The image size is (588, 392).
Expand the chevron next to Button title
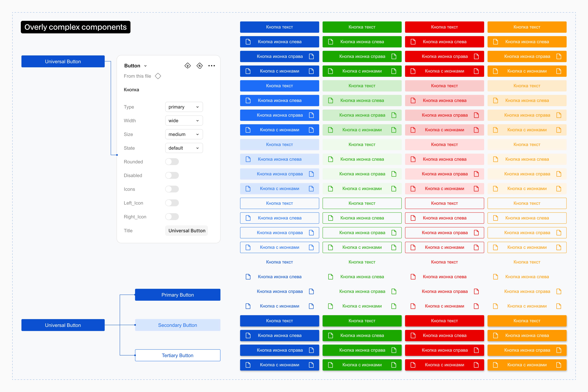(x=145, y=66)
